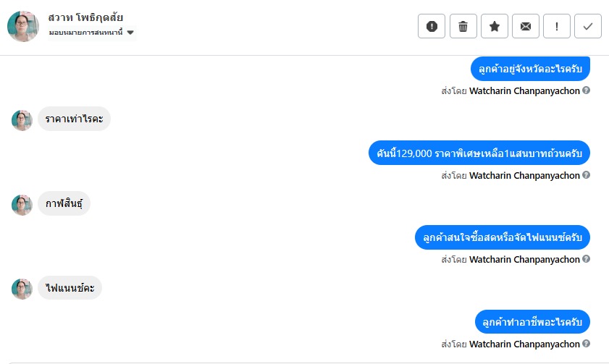Open help icon under the 129,000 price message

586,175
